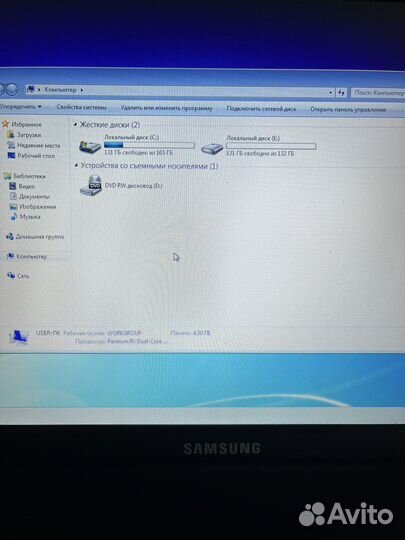Click USER-ПК name in details pane
The height and width of the screenshot is (540, 405).
point(48,333)
